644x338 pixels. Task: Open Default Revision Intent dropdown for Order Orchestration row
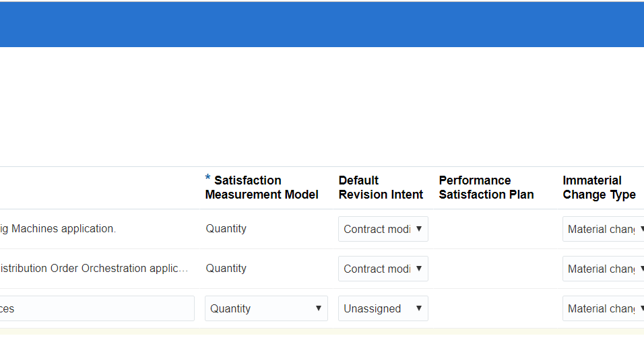click(x=383, y=269)
